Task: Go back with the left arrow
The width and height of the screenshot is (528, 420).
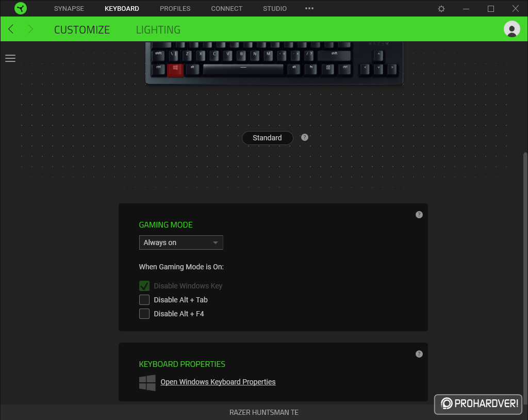Action: pyautogui.click(x=11, y=29)
